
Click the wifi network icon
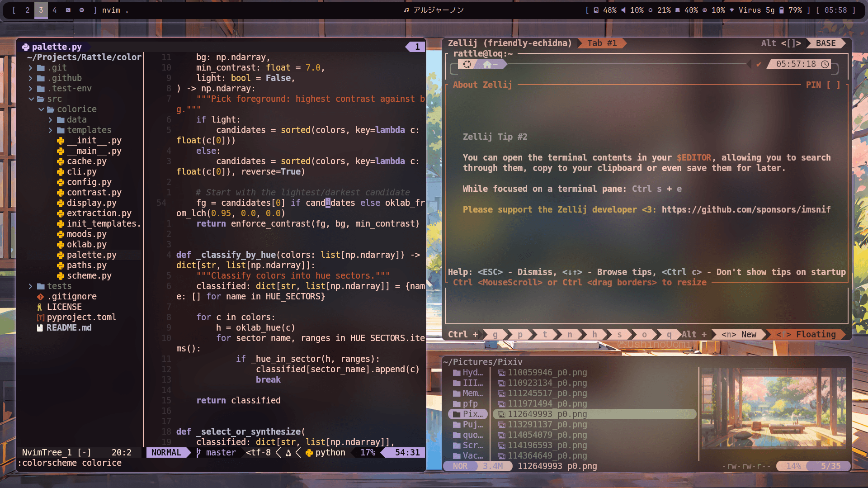coord(732,10)
